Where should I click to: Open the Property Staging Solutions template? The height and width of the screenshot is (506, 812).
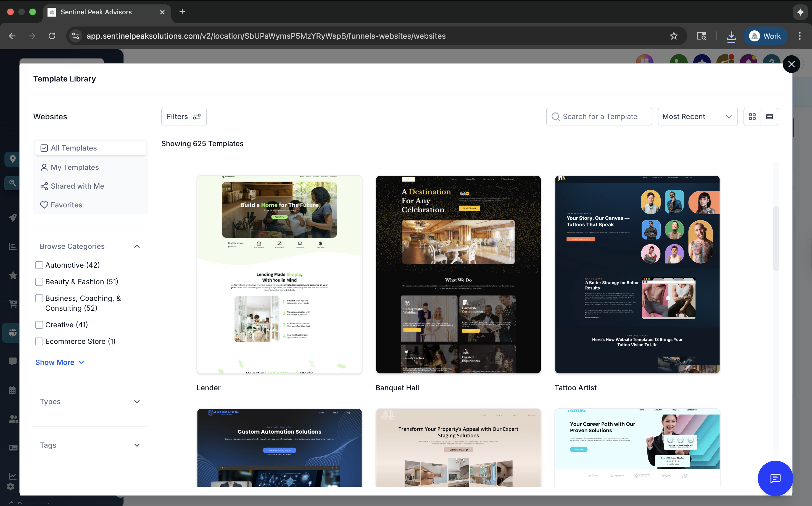458,447
